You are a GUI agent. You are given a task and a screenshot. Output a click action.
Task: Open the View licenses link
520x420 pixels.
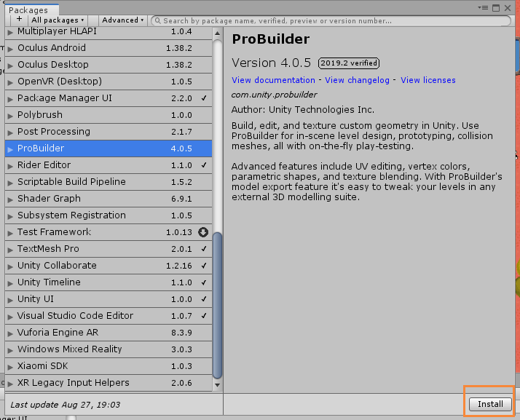428,80
